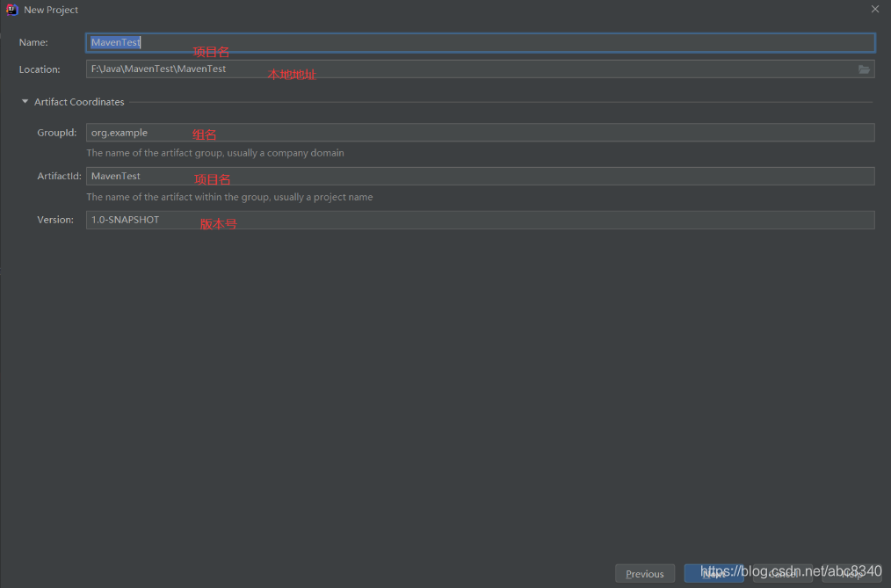Click the Artifact Coordinates heading text
This screenshot has height=588, width=891.
[x=79, y=102]
